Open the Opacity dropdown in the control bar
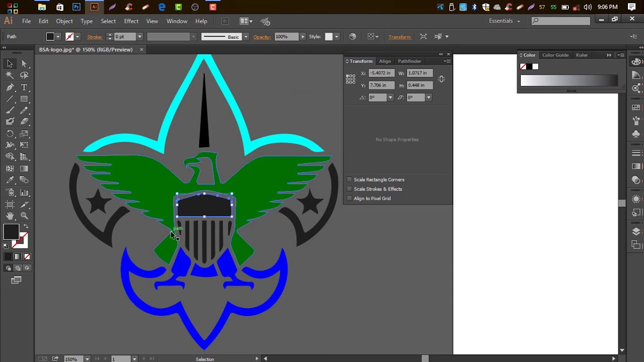644x362 pixels. pyautogui.click(x=302, y=36)
